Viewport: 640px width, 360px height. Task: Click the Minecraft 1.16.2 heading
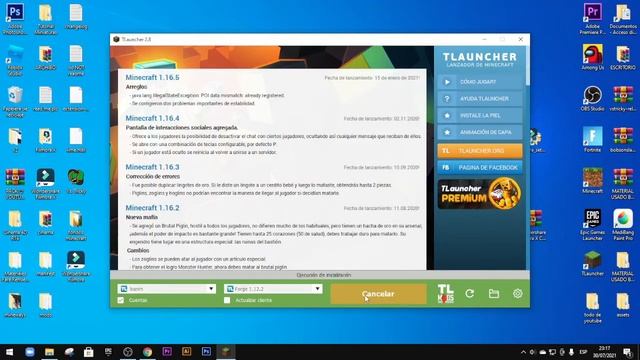152,208
